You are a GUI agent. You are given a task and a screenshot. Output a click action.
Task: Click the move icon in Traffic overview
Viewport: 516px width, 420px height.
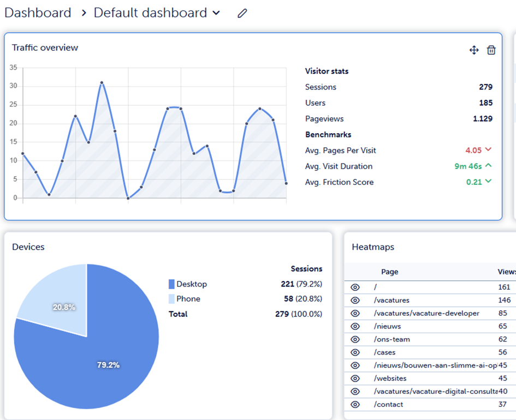point(474,50)
